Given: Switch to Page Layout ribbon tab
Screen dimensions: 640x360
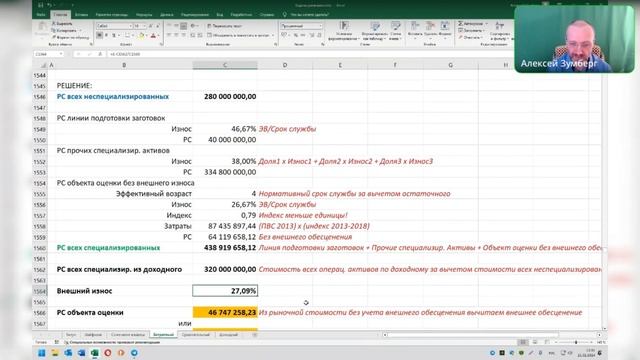Looking at the screenshot, I should tap(111, 14).
